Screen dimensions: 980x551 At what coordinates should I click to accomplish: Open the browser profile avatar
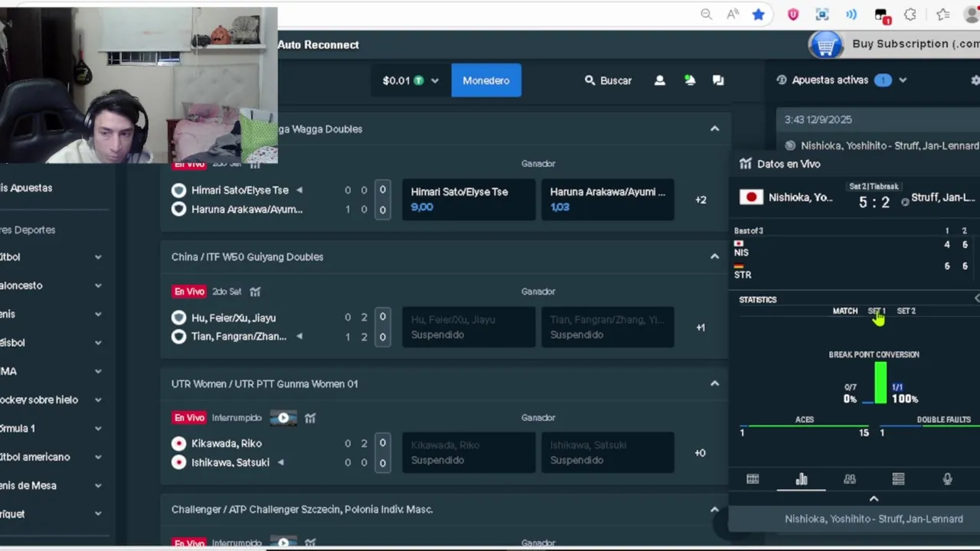973,15
